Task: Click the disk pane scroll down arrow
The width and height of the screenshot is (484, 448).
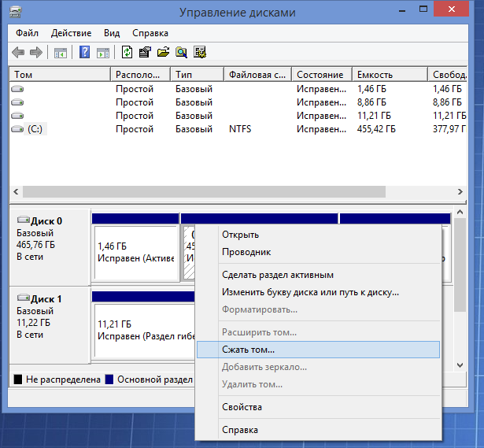Action: click(x=460, y=365)
